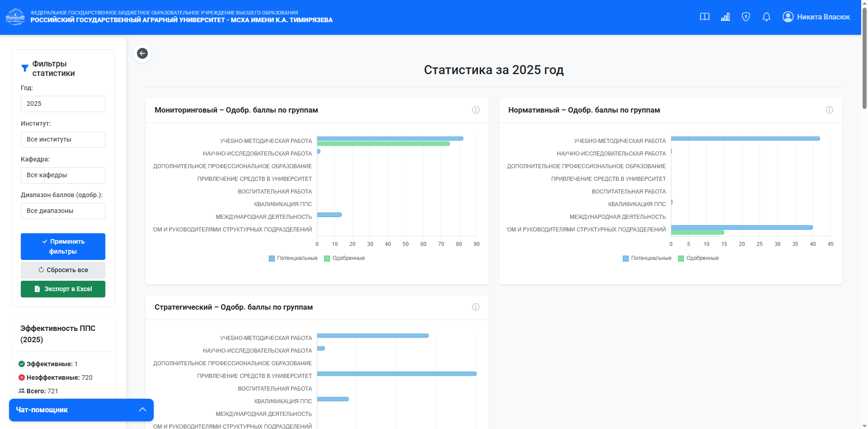Click green УЧЕБНО-МЕТОДИЧЕСКАЯ bar in Мониторинговый chart
This screenshot has width=868, height=429.
[383, 144]
